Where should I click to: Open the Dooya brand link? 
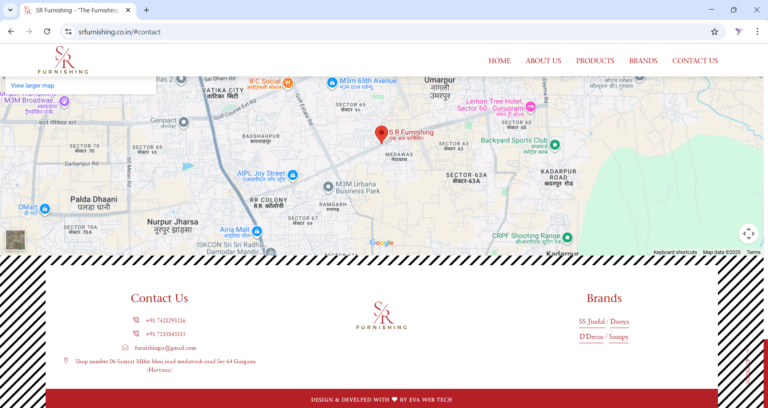pos(620,322)
